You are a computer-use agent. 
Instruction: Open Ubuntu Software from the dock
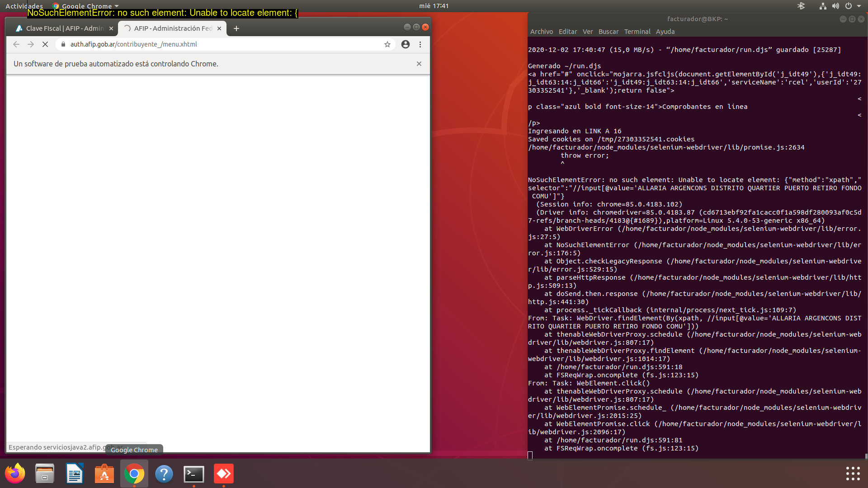104,474
